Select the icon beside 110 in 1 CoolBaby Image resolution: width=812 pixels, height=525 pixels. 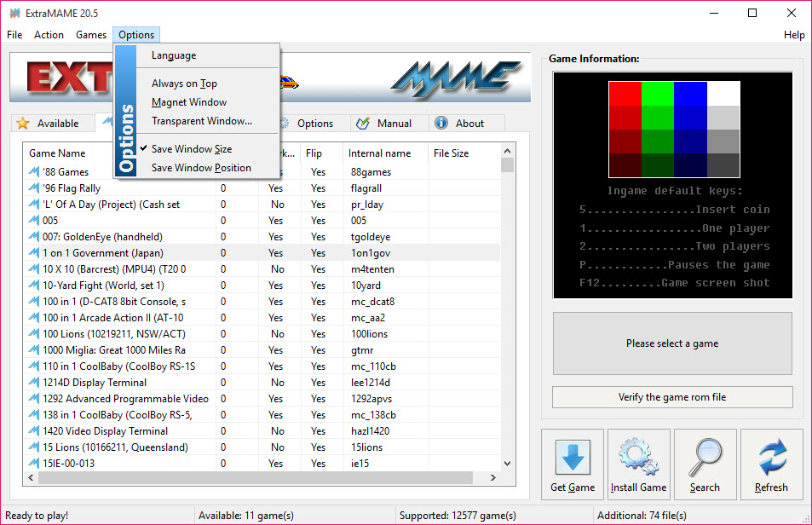pyautogui.click(x=34, y=366)
